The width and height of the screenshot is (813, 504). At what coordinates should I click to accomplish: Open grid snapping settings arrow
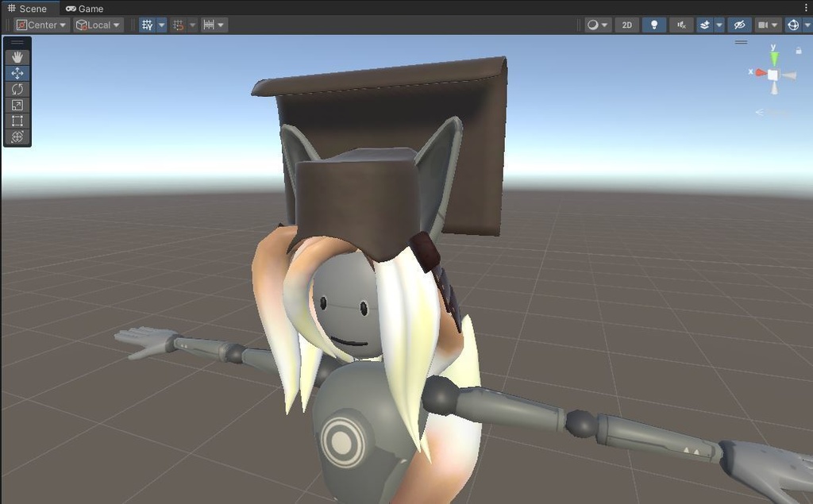point(192,25)
